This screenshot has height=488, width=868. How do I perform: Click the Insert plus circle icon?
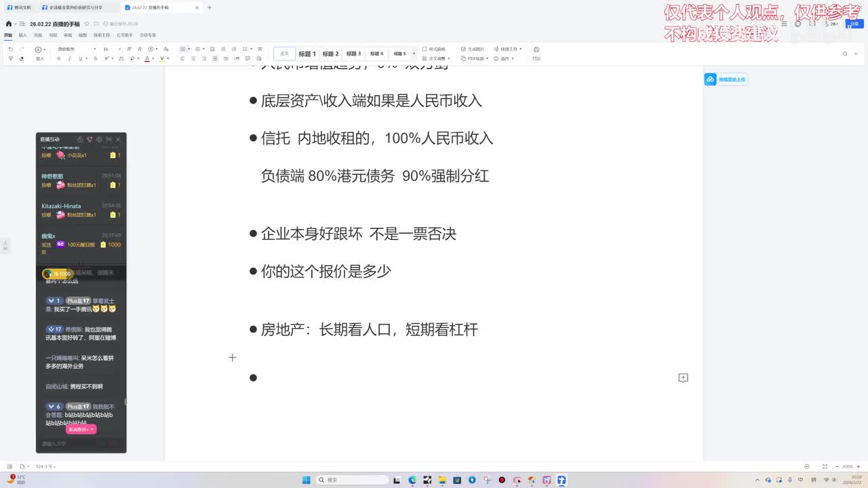click(x=38, y=49)
